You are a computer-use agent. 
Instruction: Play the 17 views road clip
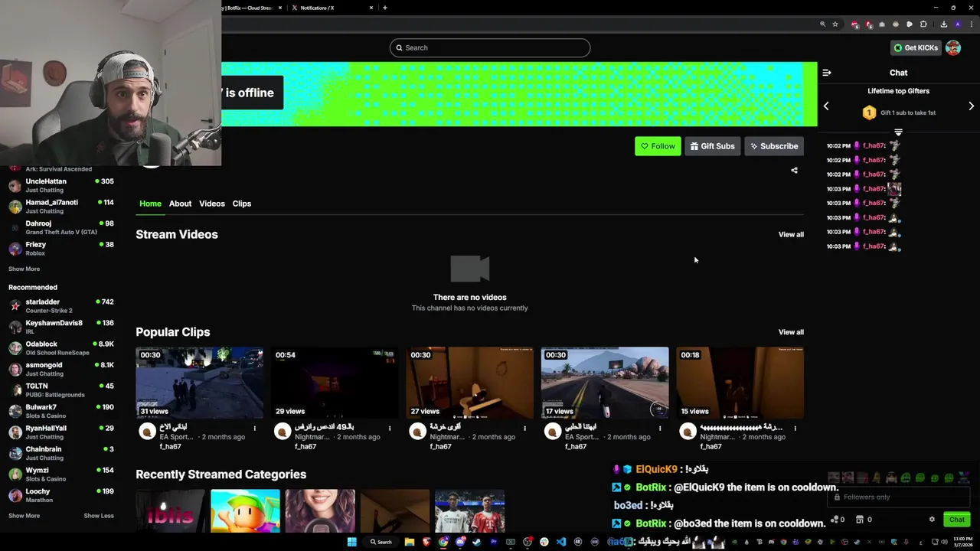pyautogui.click(x=605, y=383)
